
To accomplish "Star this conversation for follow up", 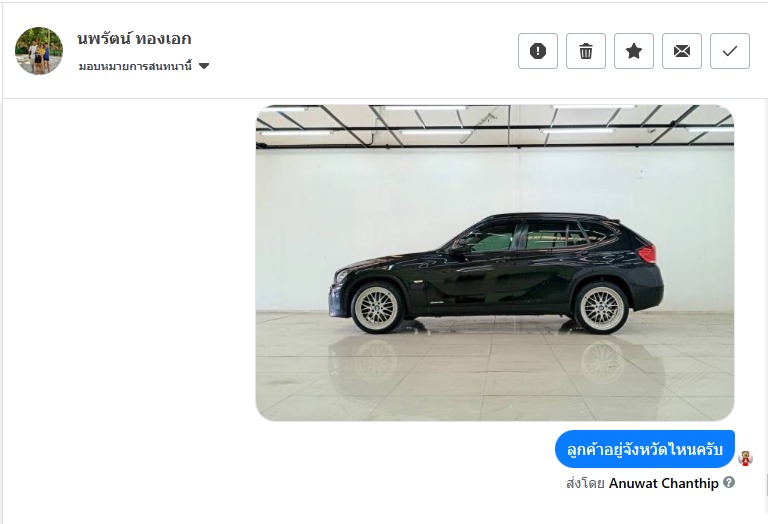I will point(634,51).
